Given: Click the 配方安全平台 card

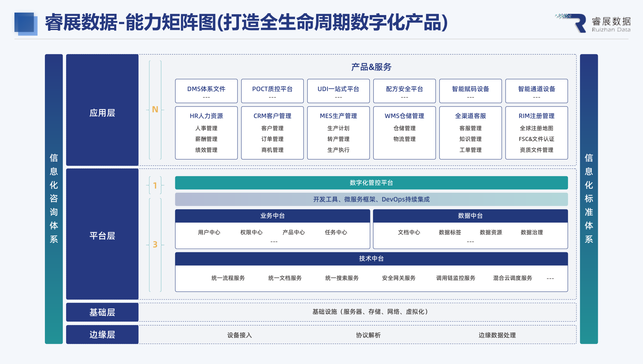Looking at the screenshot, I should click(x=404, y=91).
